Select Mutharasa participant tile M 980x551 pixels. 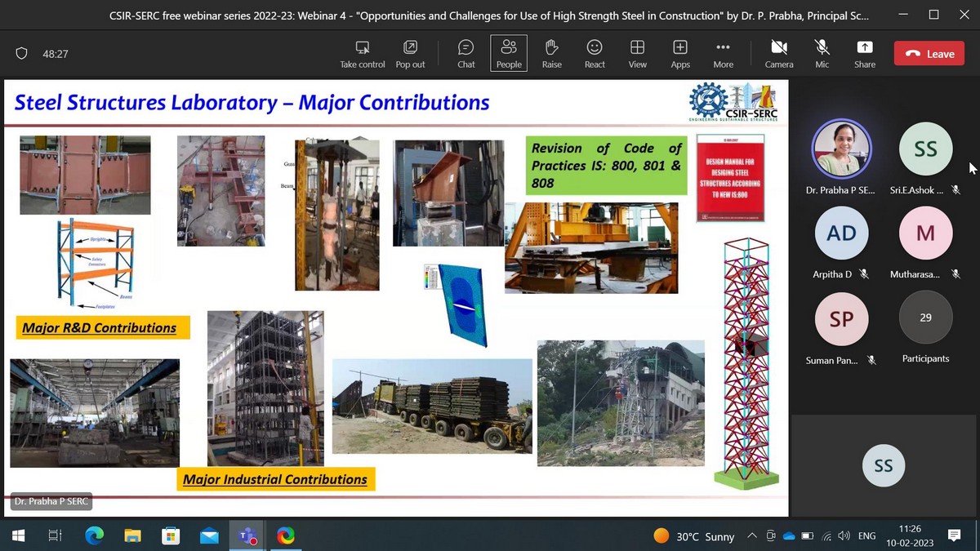[x=925, y=233]
